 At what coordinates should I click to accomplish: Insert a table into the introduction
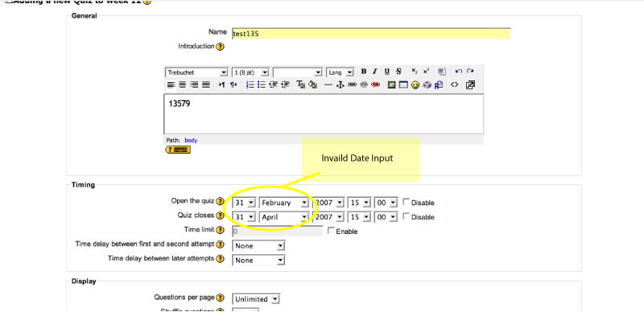click(403, 84)
